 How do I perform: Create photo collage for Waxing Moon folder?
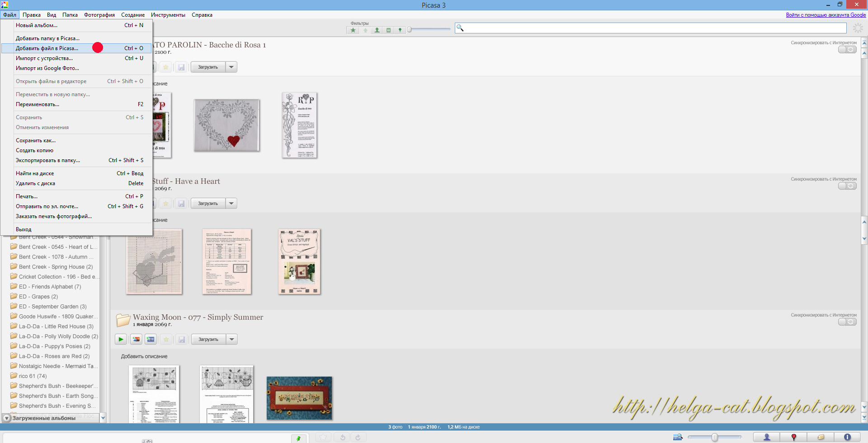point(136,339)
